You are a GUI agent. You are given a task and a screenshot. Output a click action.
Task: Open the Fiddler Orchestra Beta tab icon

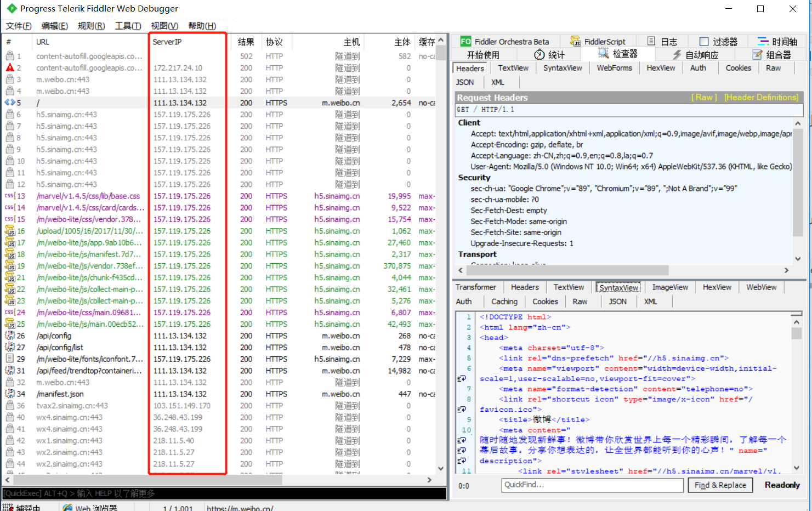click(x=465, y=42)
